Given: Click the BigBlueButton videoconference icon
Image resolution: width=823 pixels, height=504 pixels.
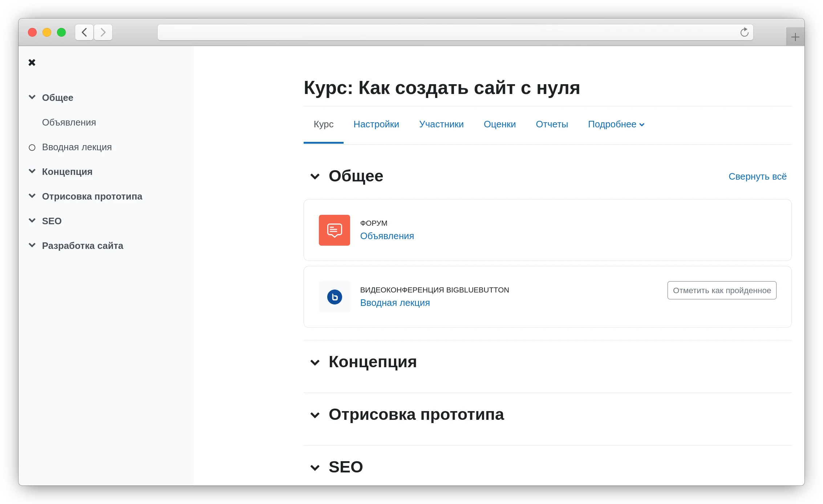Looking at the screenshot, I should click(334, 297).
